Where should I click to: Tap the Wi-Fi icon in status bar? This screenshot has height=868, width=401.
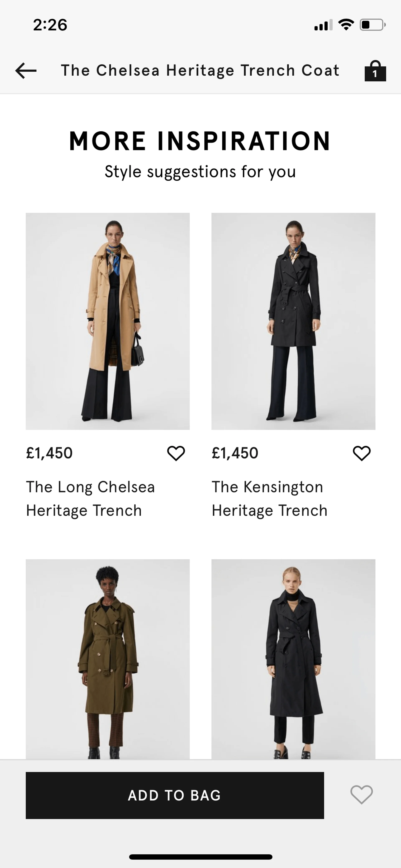pos(346,25)
